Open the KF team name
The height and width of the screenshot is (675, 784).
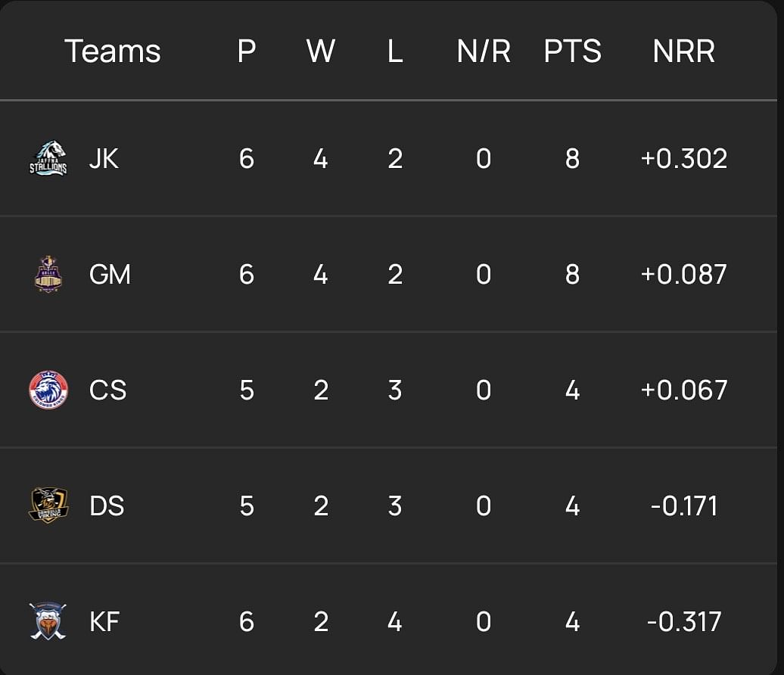point(104,621)
